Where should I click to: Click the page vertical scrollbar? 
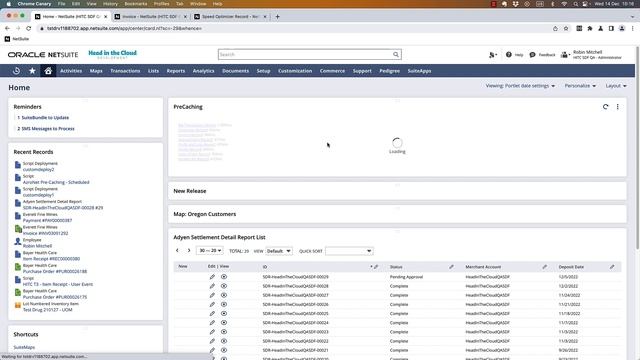[637, 147]
